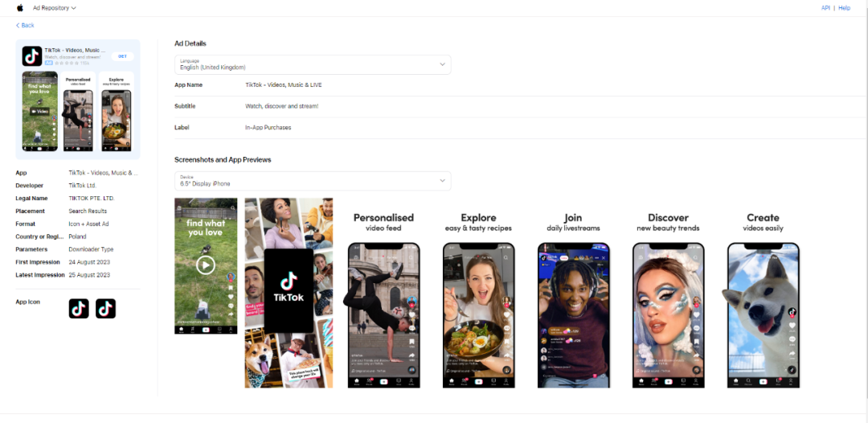Play the 'find what you love' app preview video
This screenshot has height=423, width=868.
coord(206,265)
